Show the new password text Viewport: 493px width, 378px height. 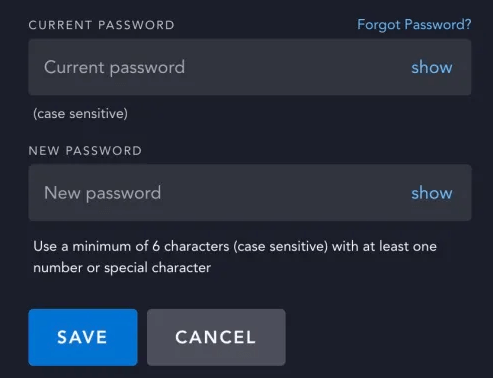pyautogui.click(x=432, y=193)
